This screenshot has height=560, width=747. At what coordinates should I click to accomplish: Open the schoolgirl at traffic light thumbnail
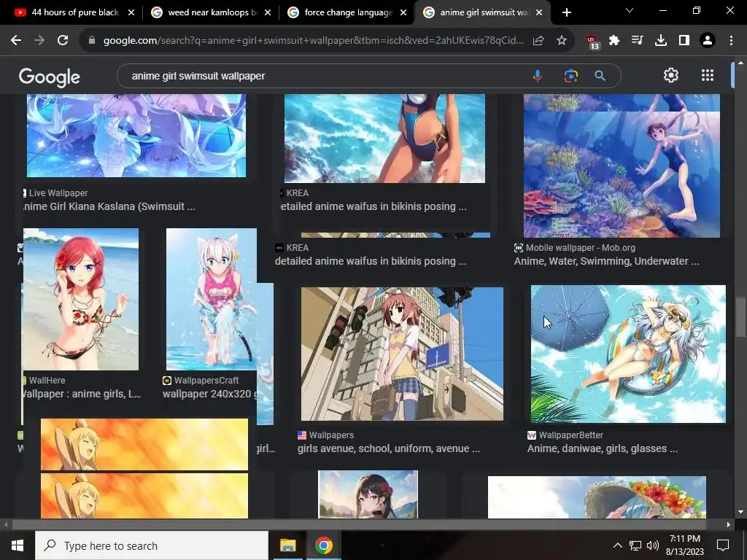click(x=402, y=354)
